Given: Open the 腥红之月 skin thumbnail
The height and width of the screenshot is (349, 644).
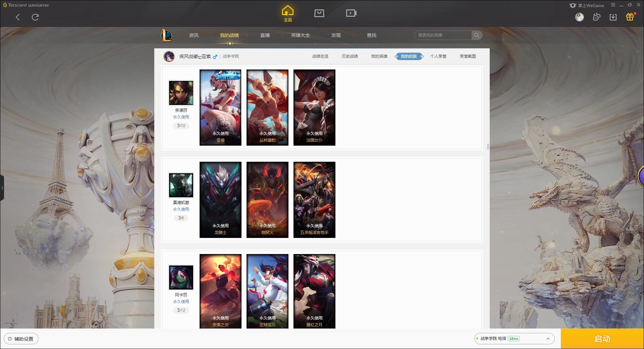Looking at the screenshot, I should pyautogui.click(x=314, y=291).
